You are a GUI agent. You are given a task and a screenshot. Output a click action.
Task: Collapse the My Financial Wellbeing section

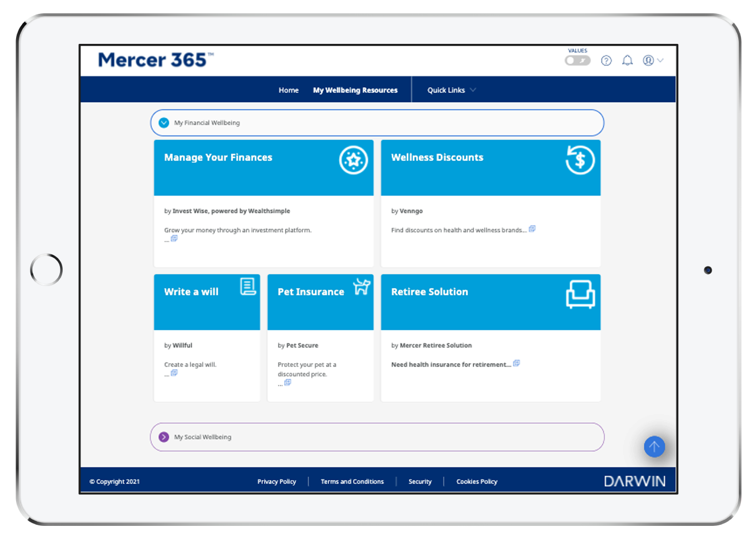(164, 123)
